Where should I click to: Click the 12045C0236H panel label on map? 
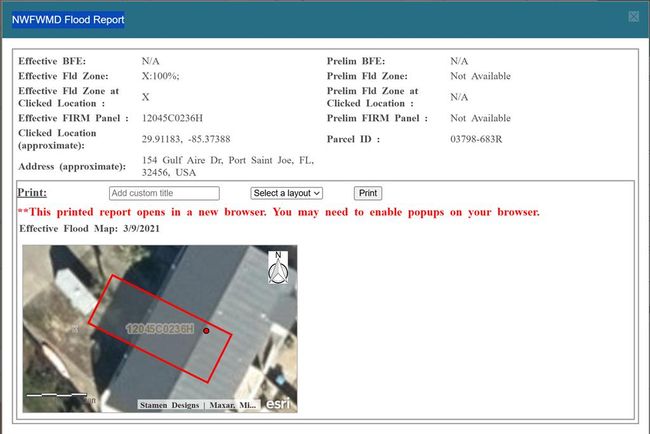pyautogui.click(x=160, y=328)
